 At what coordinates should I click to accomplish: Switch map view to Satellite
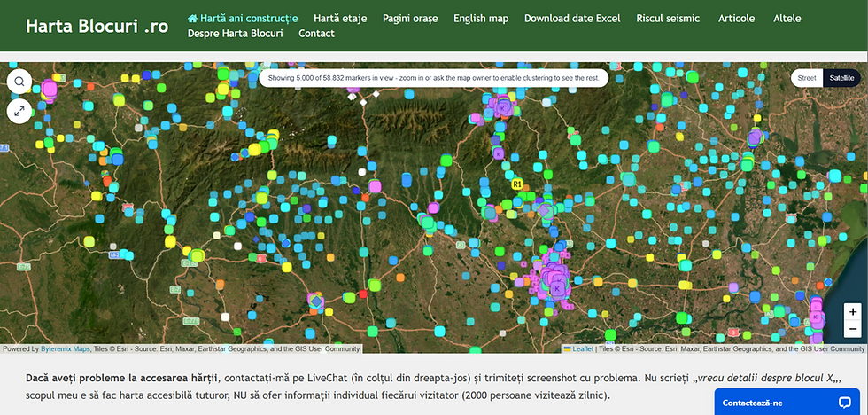pyautogui.click(x=842, y=78)
